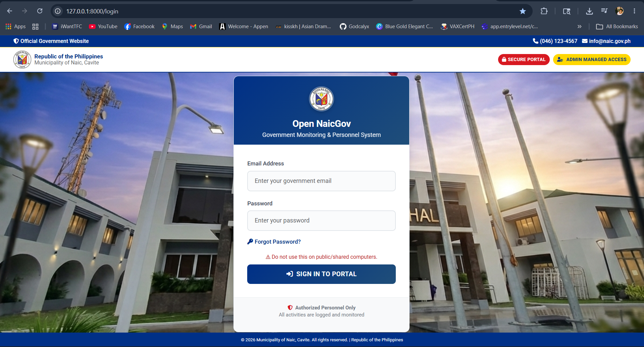Screen dimensions: 644x347
Task: Click the tab groups grid icon
Action: pos(35,27)
